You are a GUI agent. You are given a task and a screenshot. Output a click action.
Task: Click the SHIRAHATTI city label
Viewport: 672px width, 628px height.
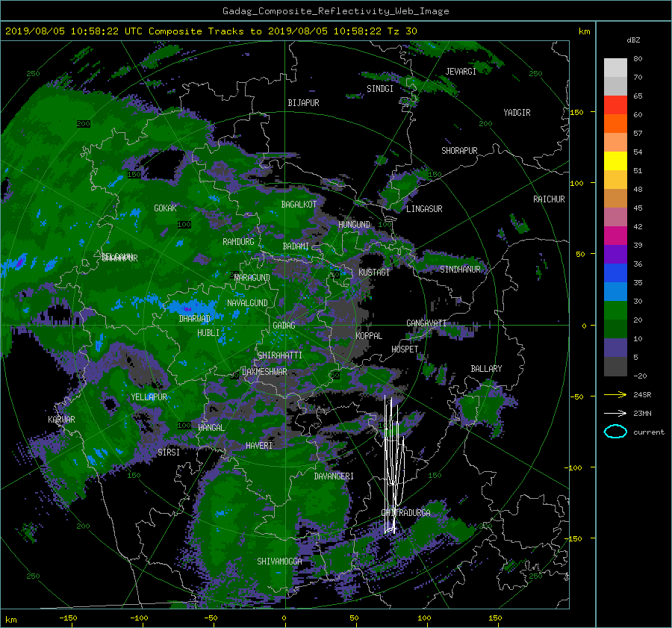click(x=280, y=355)
